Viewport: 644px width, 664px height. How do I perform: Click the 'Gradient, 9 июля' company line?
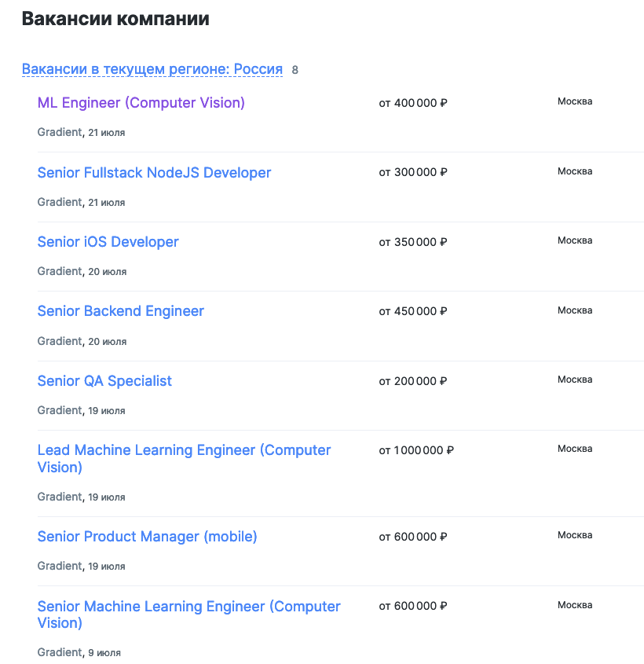79,652
